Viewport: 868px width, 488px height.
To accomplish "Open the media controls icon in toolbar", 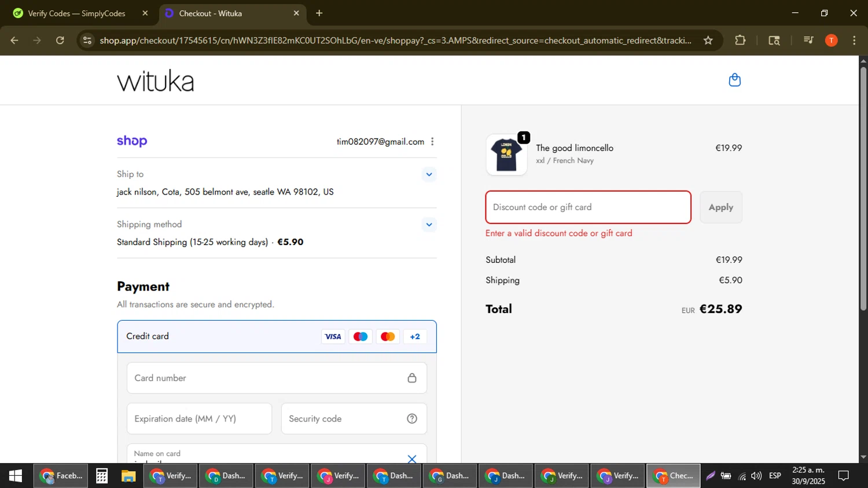I will click(808, 41).
